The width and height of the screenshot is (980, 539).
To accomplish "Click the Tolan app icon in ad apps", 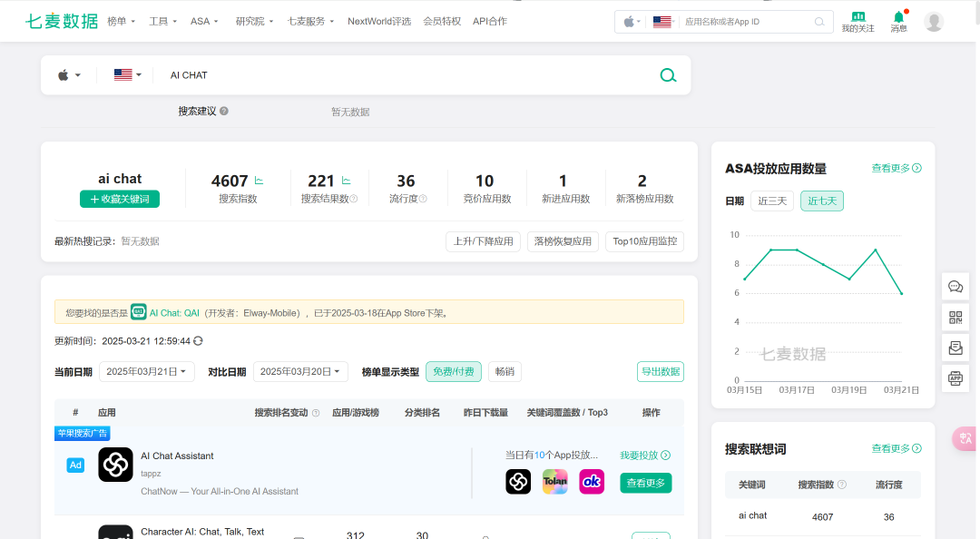I will coord(555,482).
